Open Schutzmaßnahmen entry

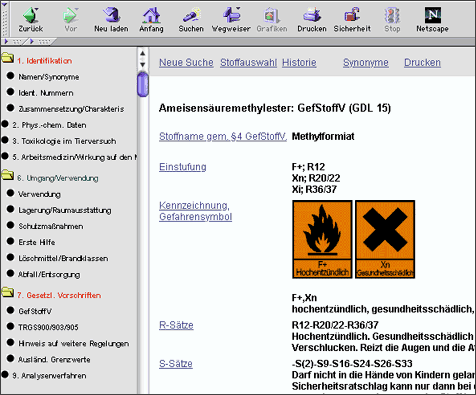click(51, 226)
